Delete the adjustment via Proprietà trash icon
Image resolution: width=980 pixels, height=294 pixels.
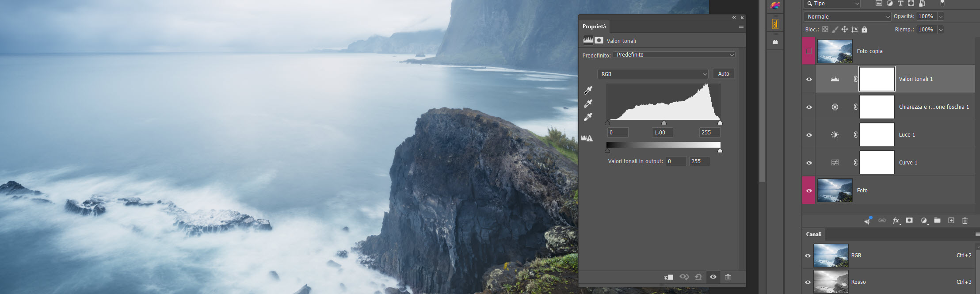(728, 277)
